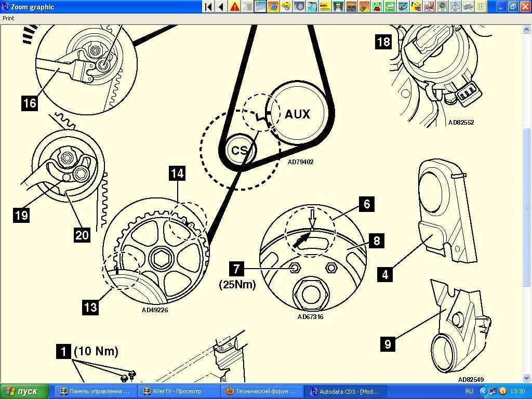Open the green garage lift icon

[x=338, y=6]
